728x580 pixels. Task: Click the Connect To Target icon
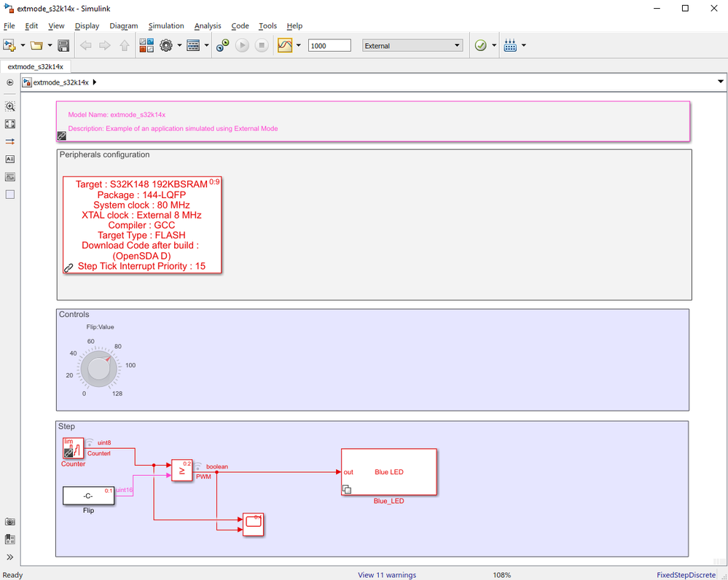[223, 45]
